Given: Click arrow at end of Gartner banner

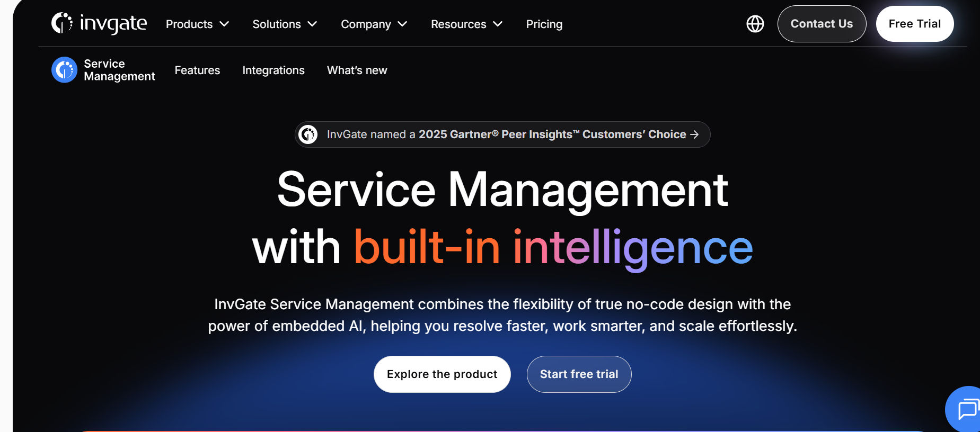Looking at the screenshot, I should tap(694, 134).
